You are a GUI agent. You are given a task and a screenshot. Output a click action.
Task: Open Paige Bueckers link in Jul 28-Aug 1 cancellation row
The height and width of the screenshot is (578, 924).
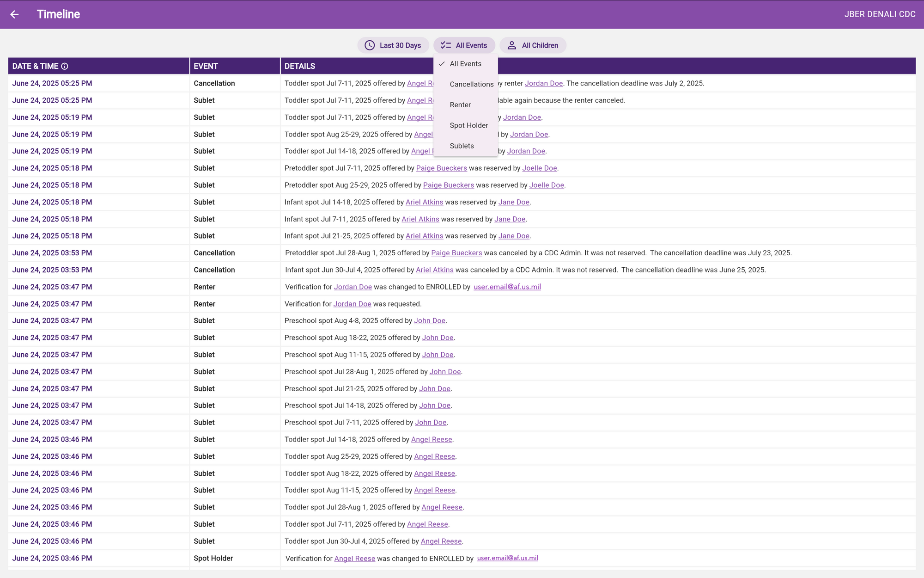tap(456, 253)
